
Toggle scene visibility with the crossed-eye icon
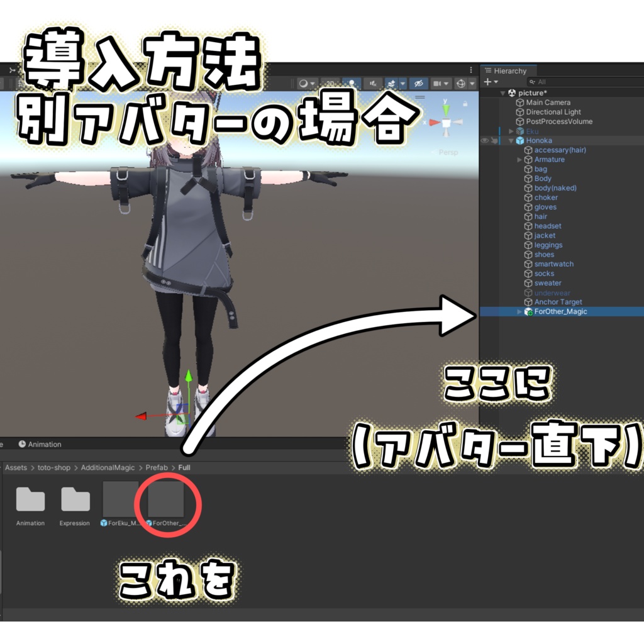419,84
